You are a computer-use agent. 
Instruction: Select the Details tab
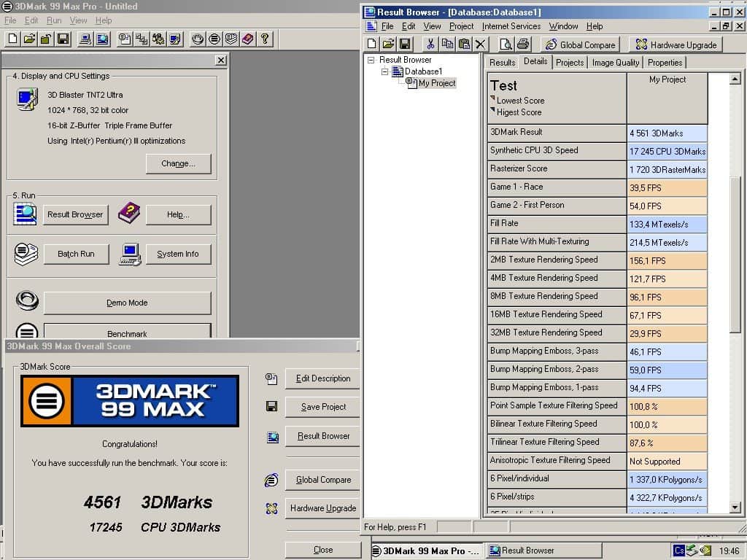coord(535,61)
